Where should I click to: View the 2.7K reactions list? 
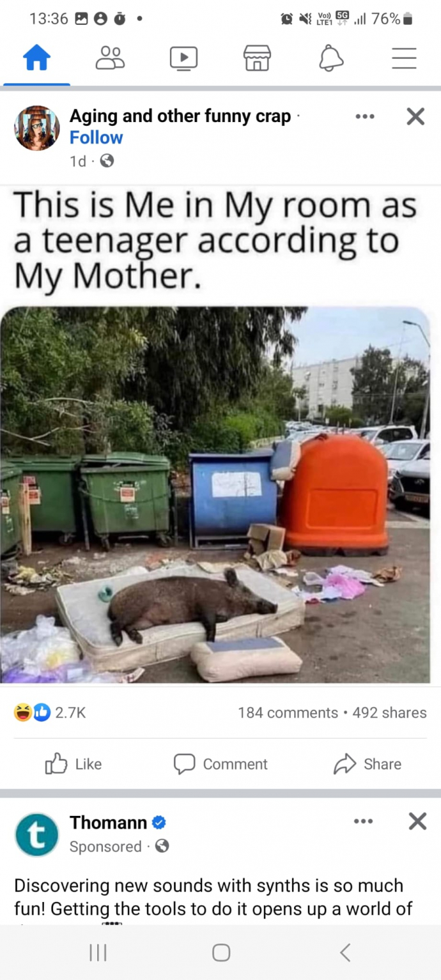(x=50, y=713)
